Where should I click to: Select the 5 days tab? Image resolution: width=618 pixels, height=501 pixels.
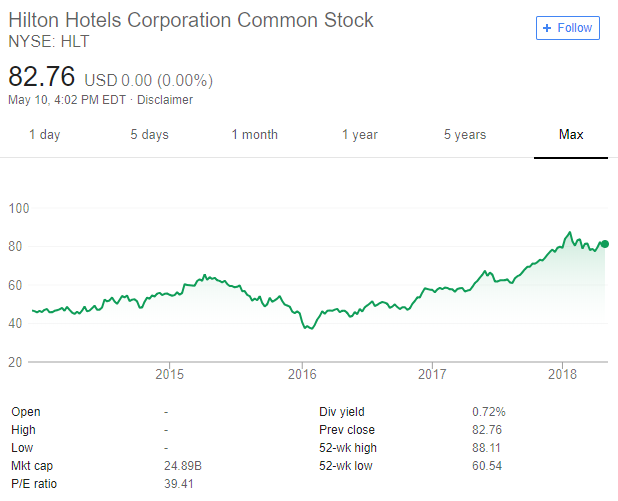[149, 135]
